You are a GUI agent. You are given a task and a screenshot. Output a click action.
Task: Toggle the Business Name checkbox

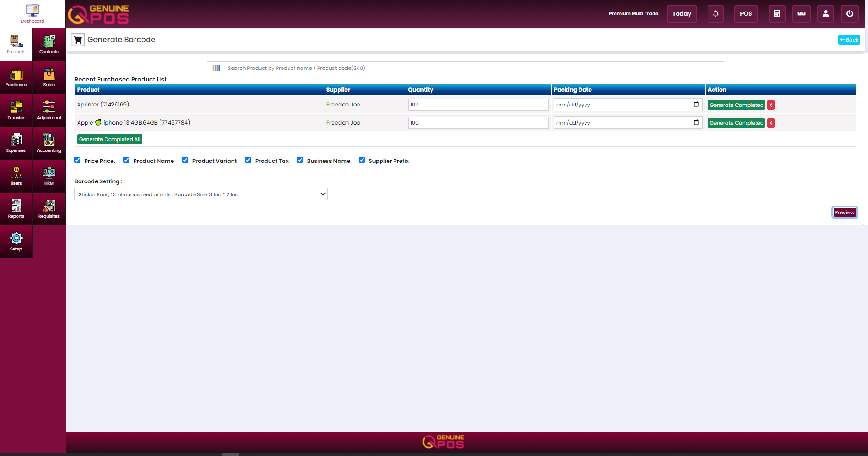point(300,160)
